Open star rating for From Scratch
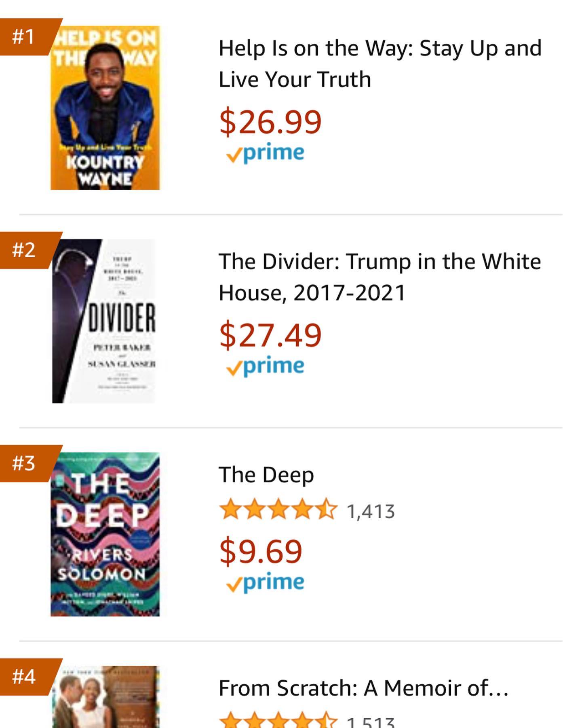This screenshot has width=582, height=728. pyautogui.click(x=278, y=721)
